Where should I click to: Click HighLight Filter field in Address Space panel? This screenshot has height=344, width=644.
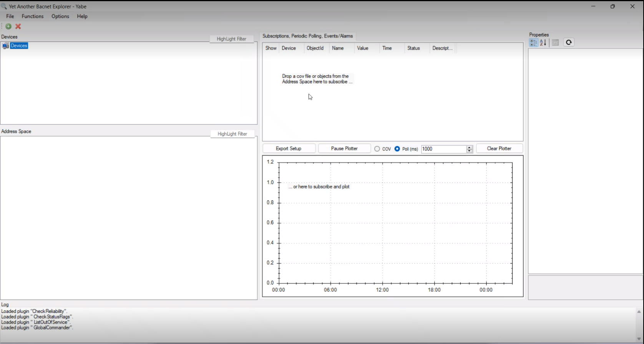[232, 134]
